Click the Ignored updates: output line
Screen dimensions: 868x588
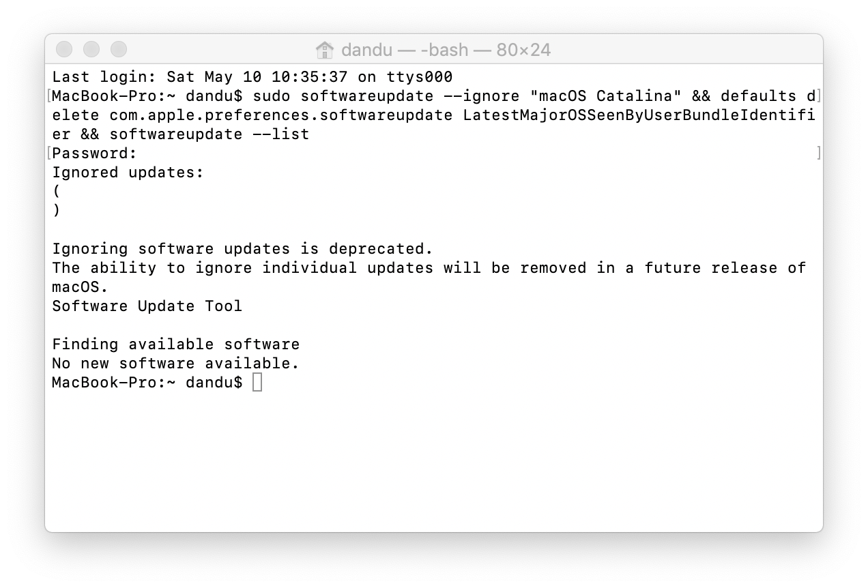[128, 172]
